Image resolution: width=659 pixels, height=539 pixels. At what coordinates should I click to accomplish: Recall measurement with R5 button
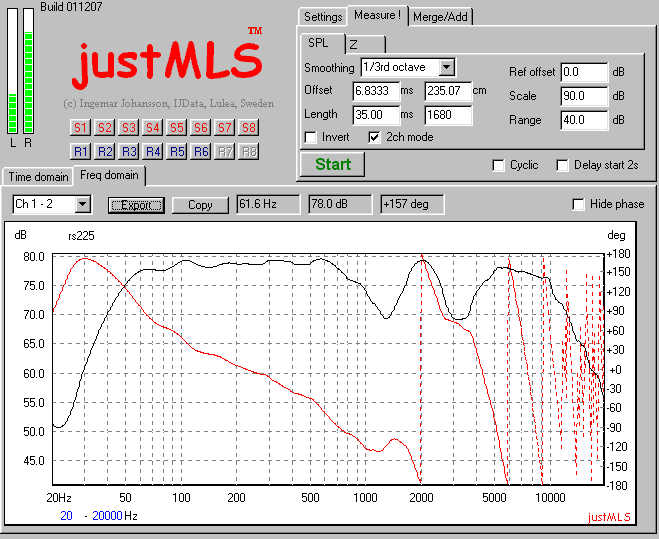click(x=177, y=151)
